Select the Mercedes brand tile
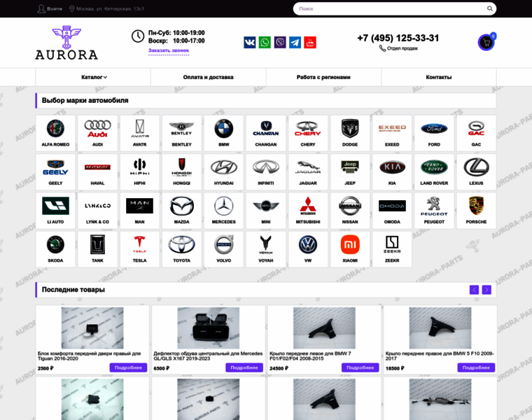 coord(223,210)
